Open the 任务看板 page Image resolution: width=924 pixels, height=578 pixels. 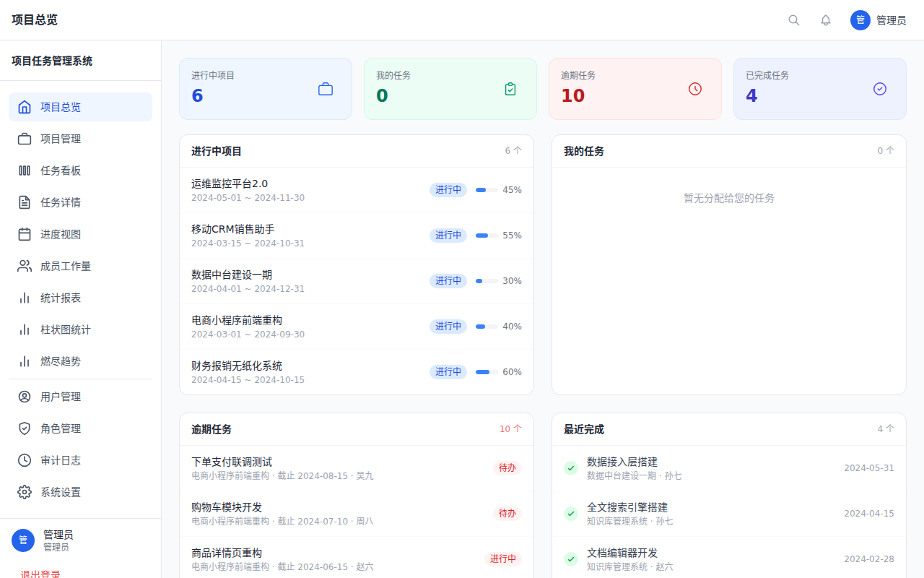point(80,171)
